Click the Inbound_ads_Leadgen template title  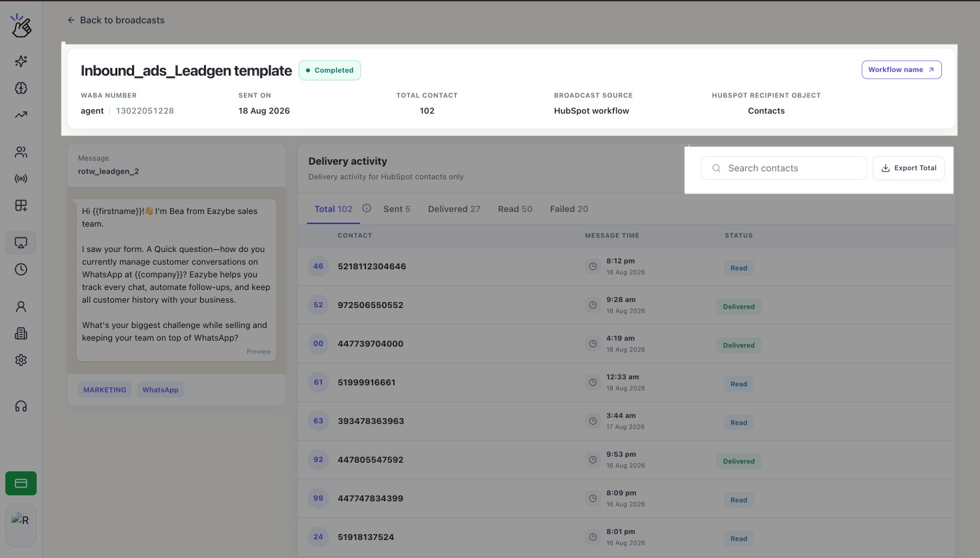[x=186, y=71]
